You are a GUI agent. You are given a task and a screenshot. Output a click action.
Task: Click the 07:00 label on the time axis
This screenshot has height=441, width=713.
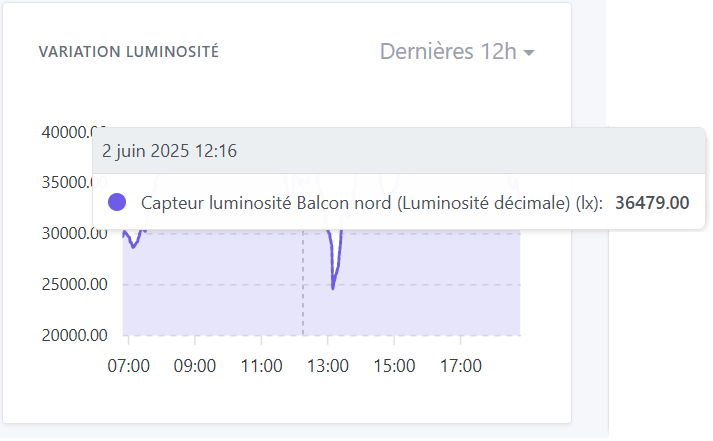tap(128, 366)
